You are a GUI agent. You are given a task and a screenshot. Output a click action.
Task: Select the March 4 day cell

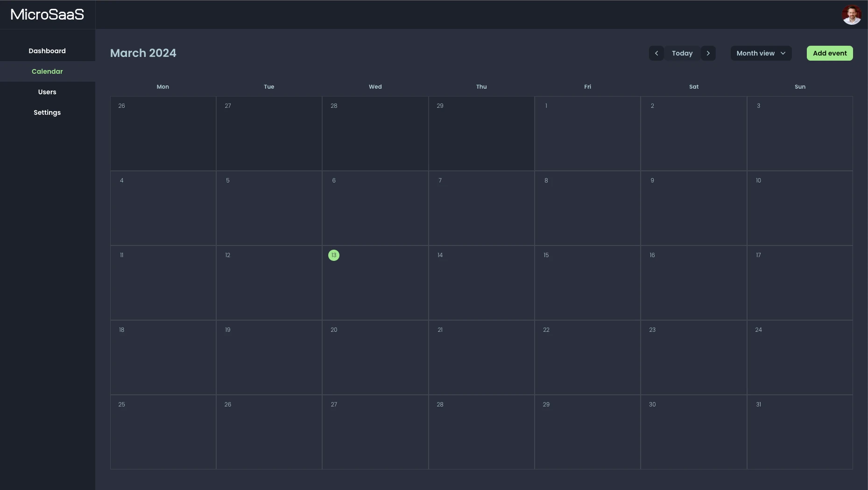click(162, 208)
